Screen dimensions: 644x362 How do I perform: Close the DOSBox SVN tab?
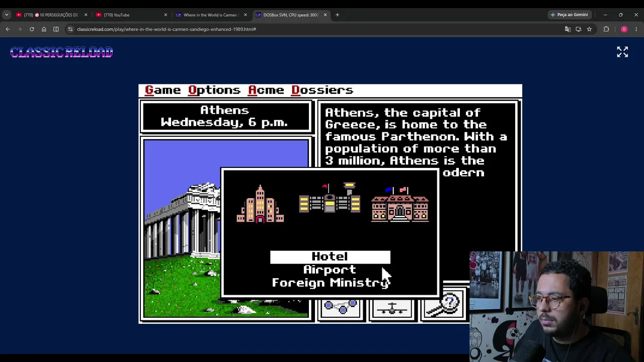[x=325, y=15]
